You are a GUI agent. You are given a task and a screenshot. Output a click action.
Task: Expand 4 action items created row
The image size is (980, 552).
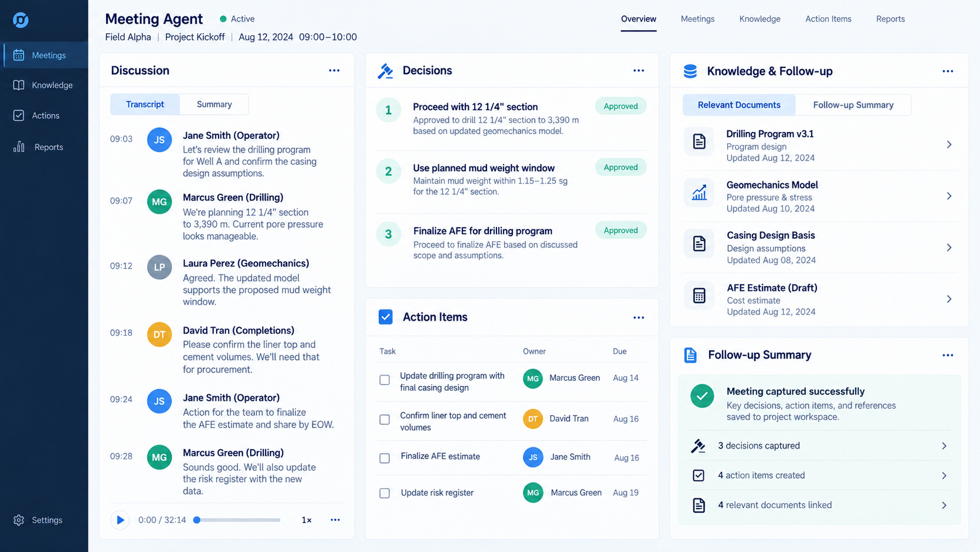[x=819, y=476]
